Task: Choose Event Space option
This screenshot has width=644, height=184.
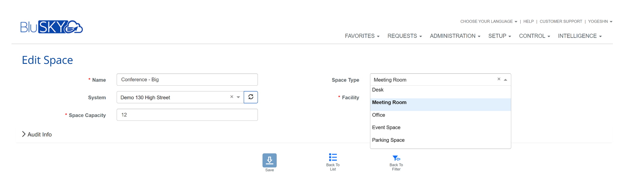Action: (x=386, y=127)
